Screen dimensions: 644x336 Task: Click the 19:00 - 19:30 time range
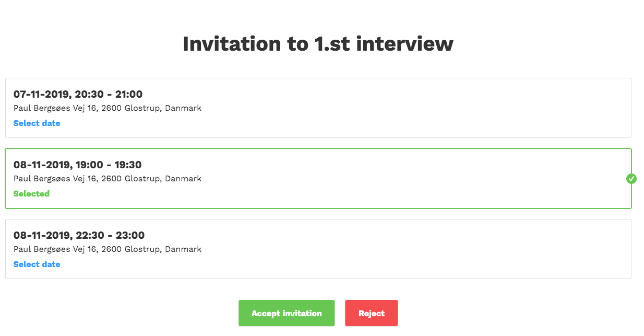pos(108,165)
